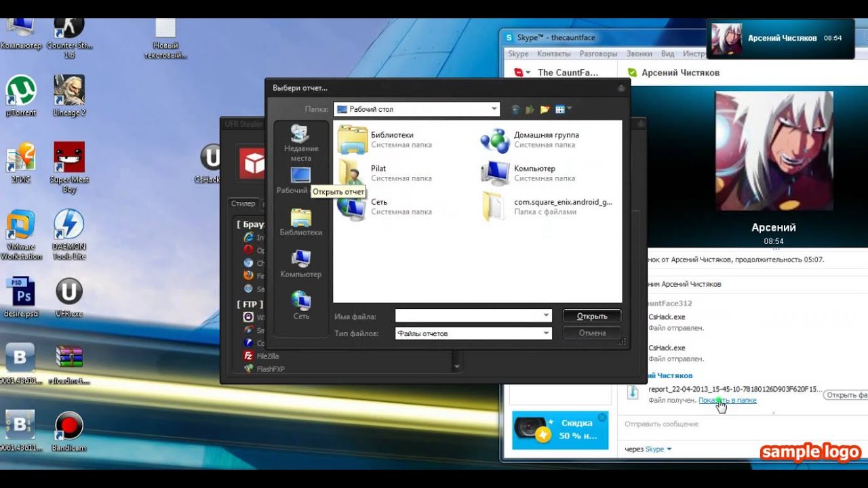Create a new folder via the dialog toolbar
868x488 pixels.
pyautogui.click(x=545, y=109)
